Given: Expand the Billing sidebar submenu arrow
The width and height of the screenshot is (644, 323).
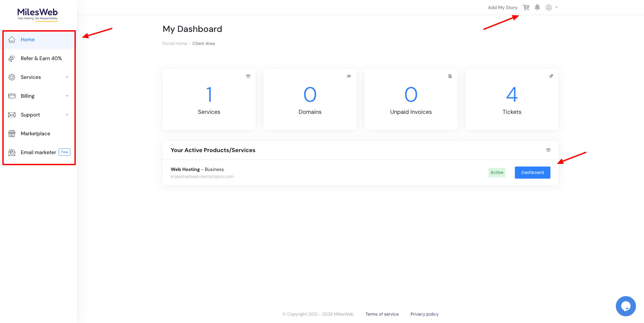Looking at the screenshot, I should [x=67, y=96].
